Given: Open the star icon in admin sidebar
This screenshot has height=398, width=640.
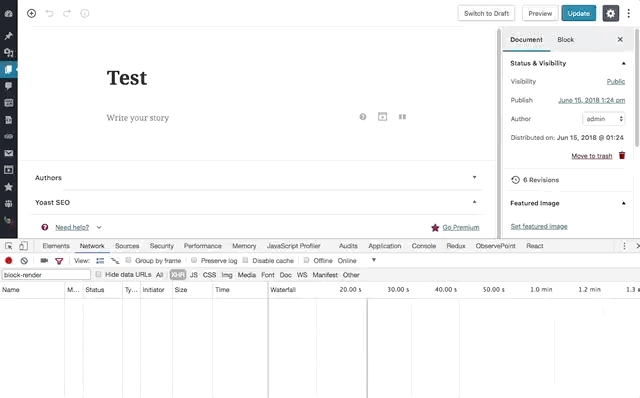Looking at the screenshot, I should pos(9,187).
